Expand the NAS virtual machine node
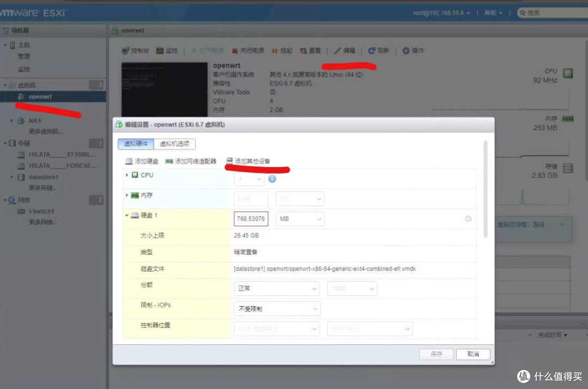 pos(11,121)
